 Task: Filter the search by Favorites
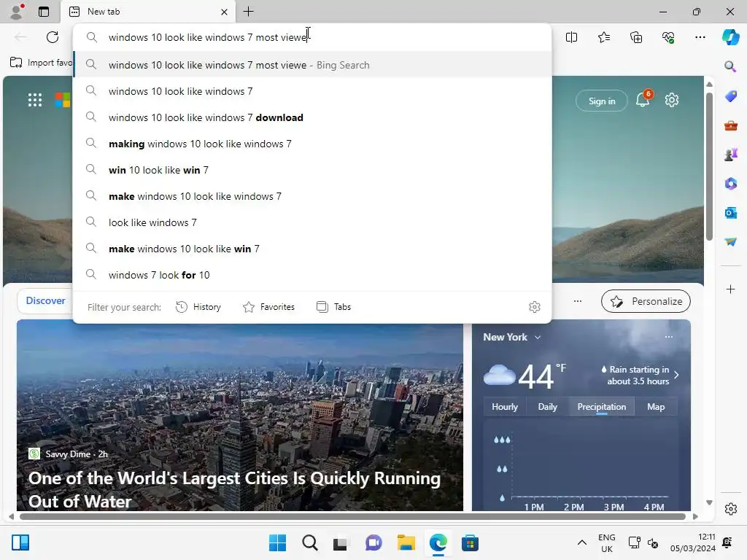(x=268, y=307)
